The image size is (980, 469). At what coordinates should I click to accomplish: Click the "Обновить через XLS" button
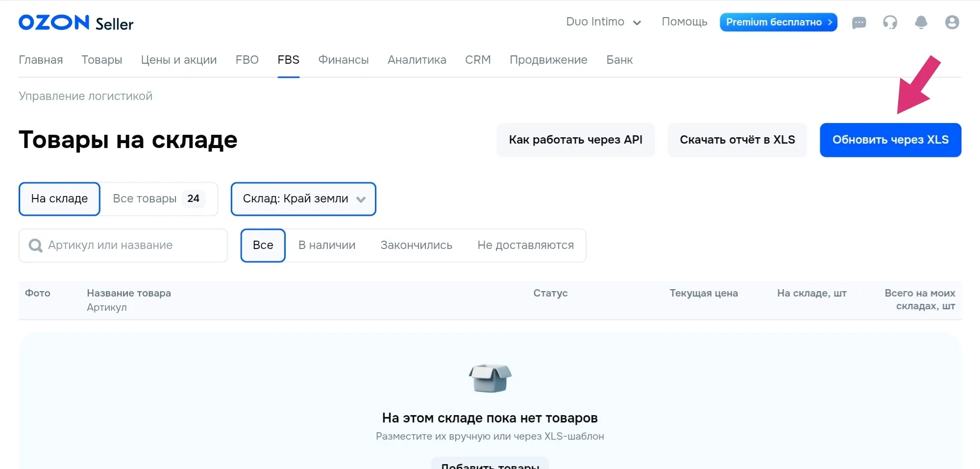click(890, 140)
